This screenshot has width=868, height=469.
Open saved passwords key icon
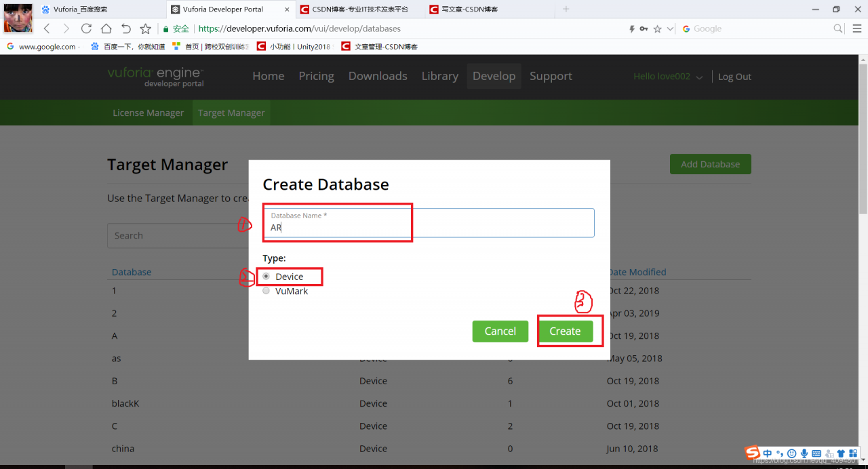(x=644, y=29)
